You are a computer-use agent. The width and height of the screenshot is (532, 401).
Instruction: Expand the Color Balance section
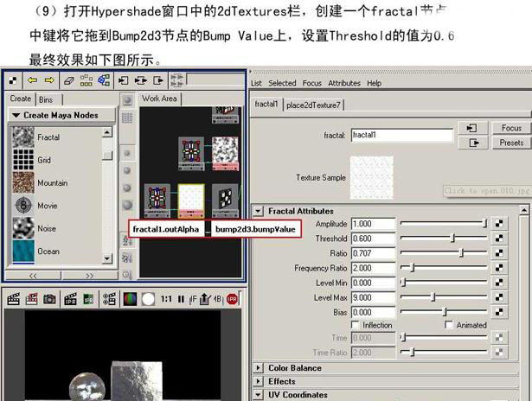[258, 368]
